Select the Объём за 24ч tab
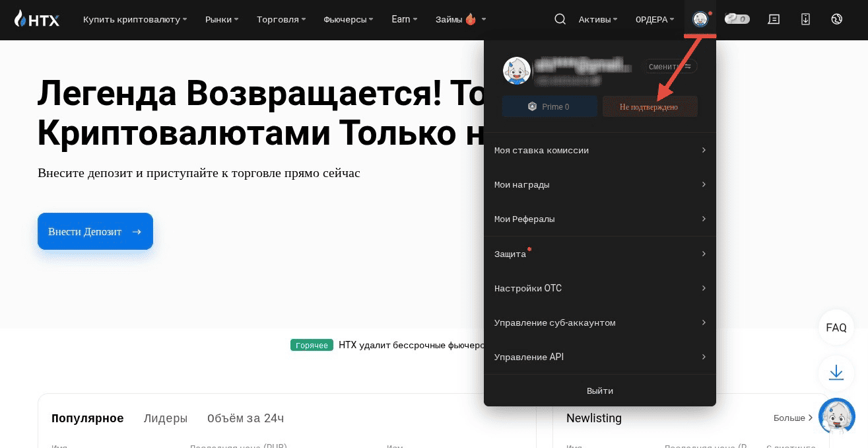868x448 pixels. [246, 418]
